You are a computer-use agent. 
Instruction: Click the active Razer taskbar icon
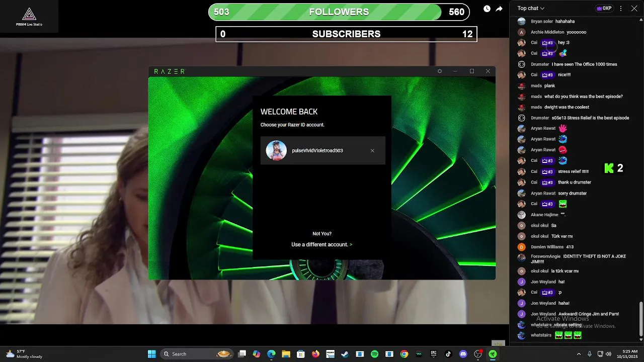pos(493,354)
